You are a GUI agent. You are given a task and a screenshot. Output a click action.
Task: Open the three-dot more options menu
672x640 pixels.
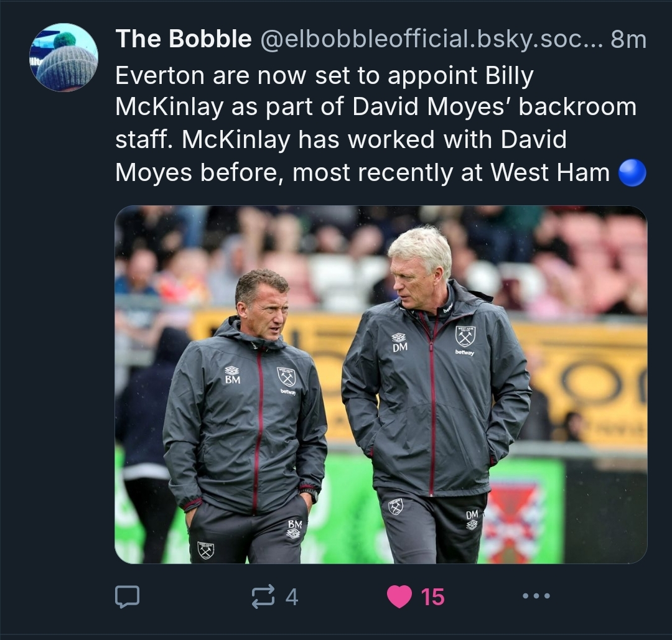click(536, 596)
